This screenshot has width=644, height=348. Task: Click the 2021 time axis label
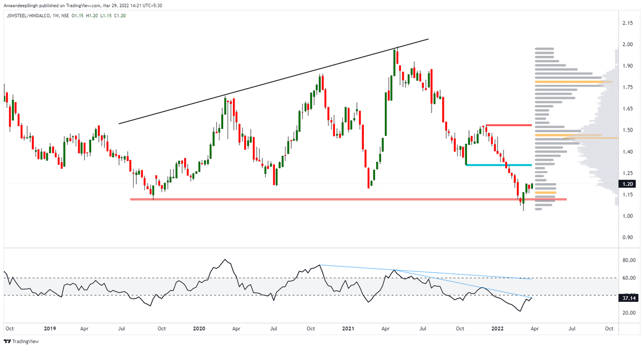click(348, 328)
